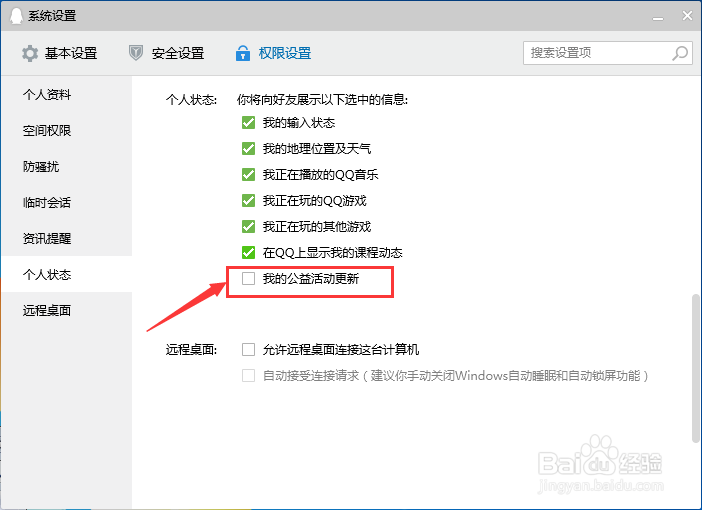This screenshot has height=510, width=702.
Task: Enable 我的公益活动更新 checkbox
Action: 248,279
